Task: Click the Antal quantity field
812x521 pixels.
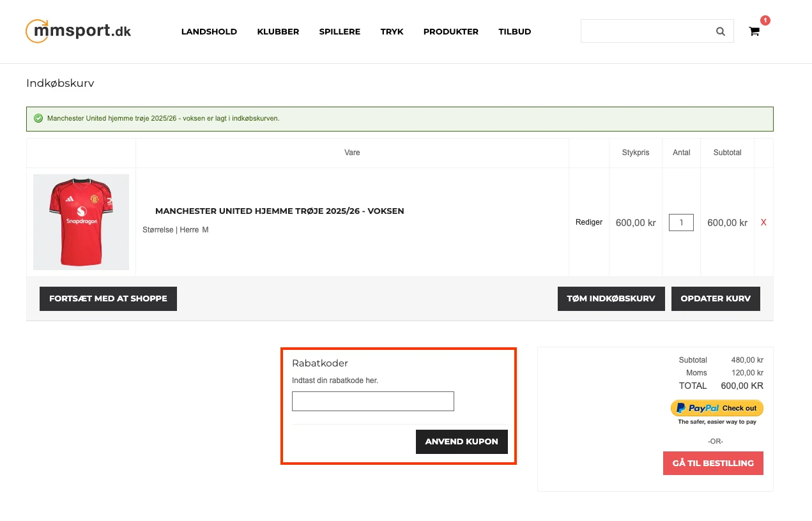Action: [681, 222]
